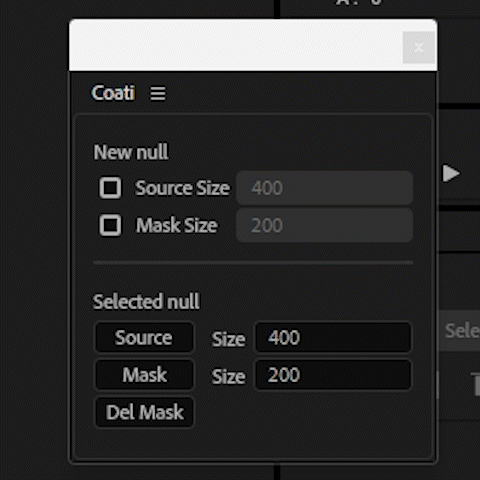The height and width of the screenshot is (480, 480).
Task: Click the Source button under Selected null
Action: 144,337
